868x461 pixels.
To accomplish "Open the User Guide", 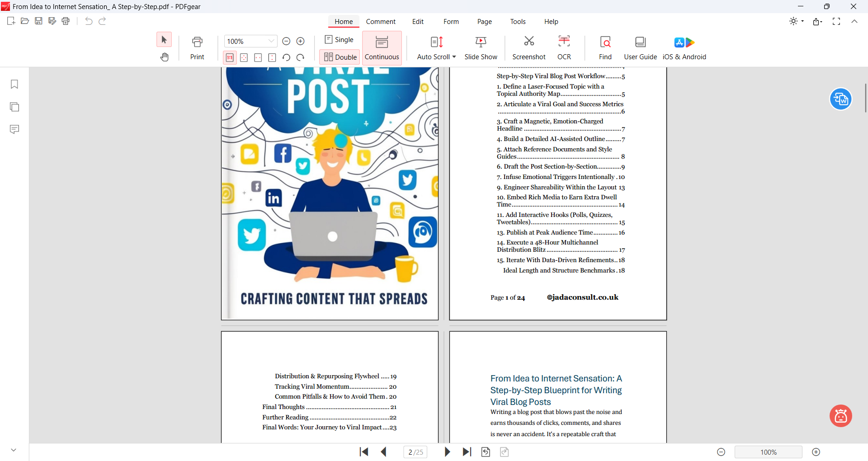I will pos(640,47).
